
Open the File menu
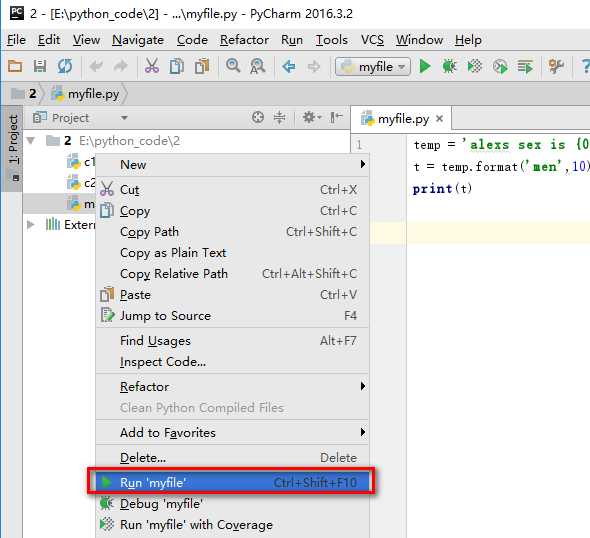[17, 40]
